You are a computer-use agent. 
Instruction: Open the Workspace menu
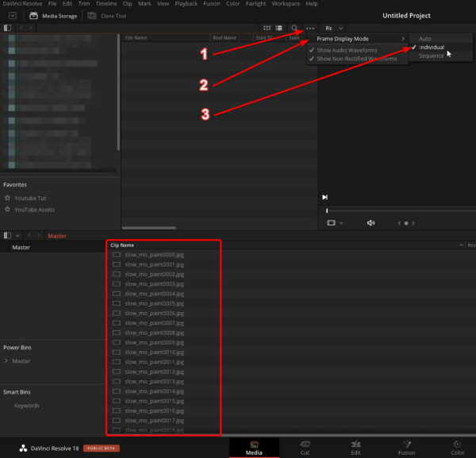pyautogui.click(x=286, y=4)
